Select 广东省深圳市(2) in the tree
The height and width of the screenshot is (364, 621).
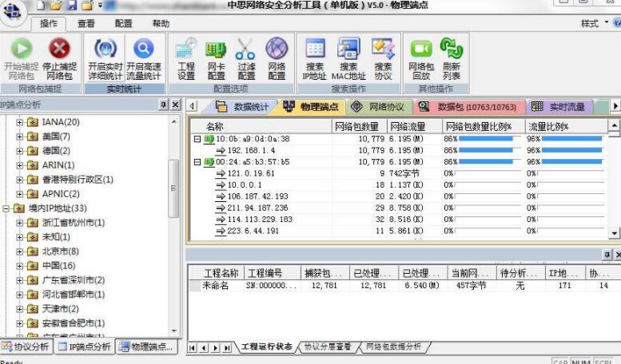pos(74,280)
